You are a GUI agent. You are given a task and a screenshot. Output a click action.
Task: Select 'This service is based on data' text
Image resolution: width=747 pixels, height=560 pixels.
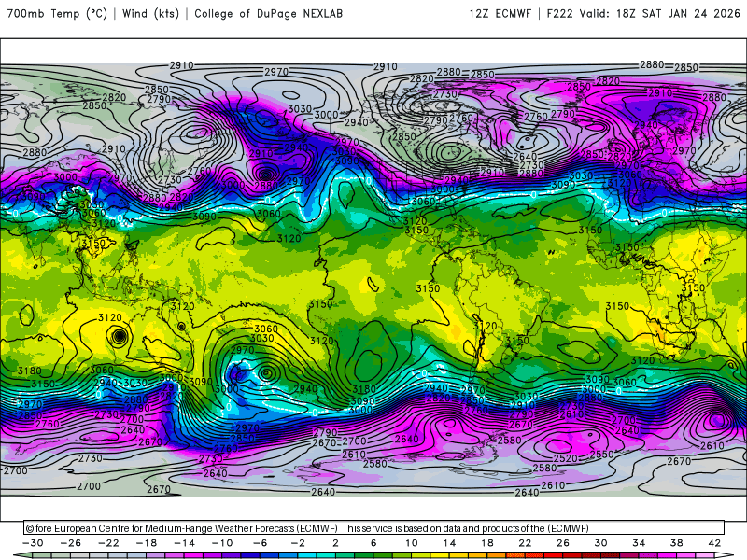pyautogui.click(x=402, y=528)
